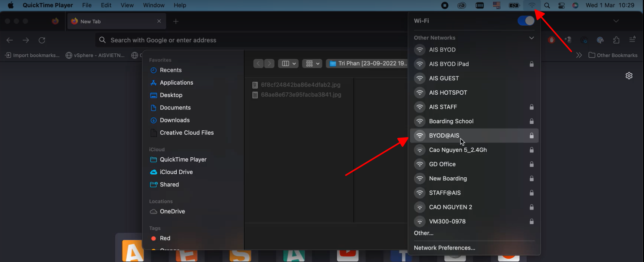644x262 pixels.
Task: Click the Siri icon in menu bar
Action: pos(575,5)
